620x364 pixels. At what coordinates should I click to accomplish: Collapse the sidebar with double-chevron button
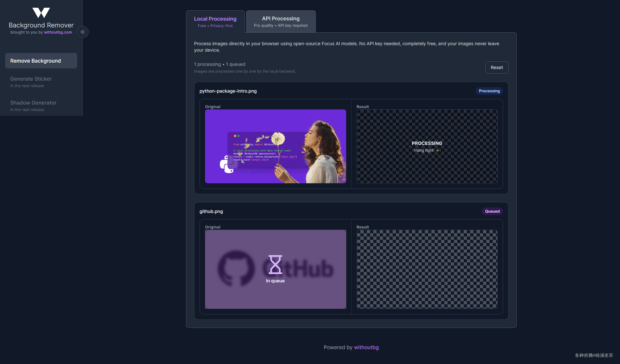(83, 32)
